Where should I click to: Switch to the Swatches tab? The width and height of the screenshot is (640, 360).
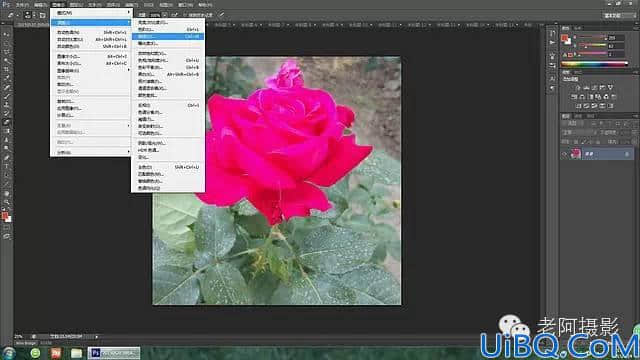[578, 28]
